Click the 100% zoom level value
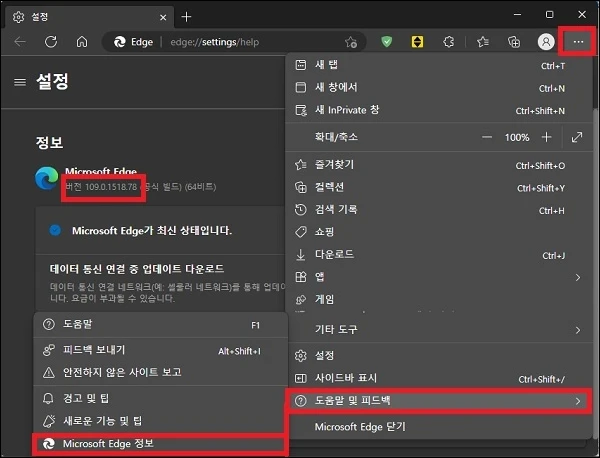Viewport: 600px width, 458px height. 517,137
